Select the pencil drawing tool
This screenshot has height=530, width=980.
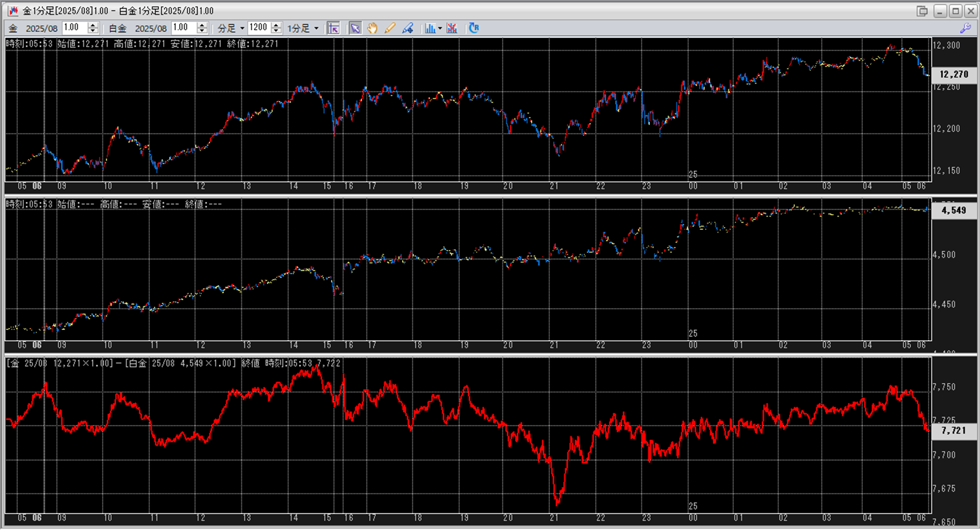pyautogui.click(x=390, y=28)
